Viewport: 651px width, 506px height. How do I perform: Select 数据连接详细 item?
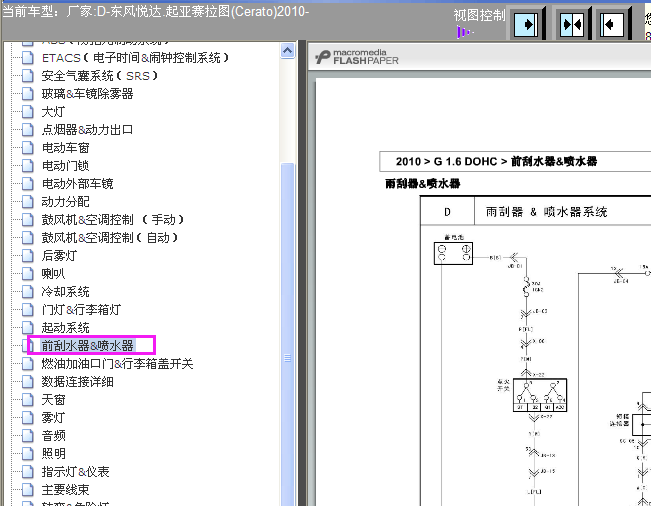tap(77, 382)
